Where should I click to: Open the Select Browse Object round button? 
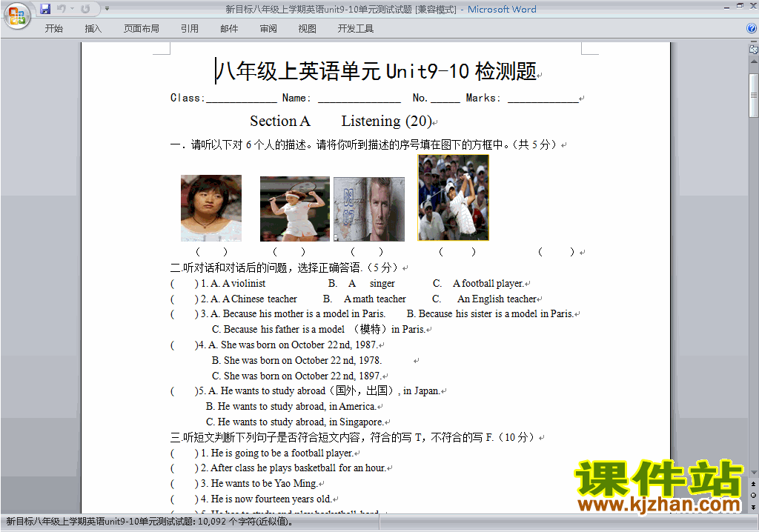point(753,495)
